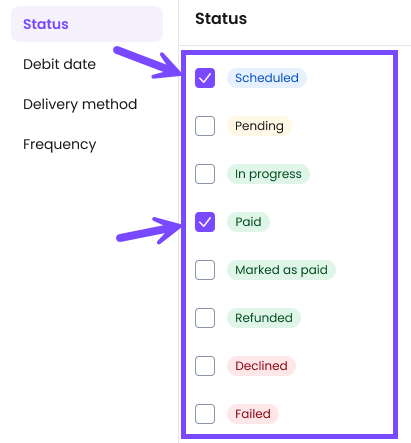This screenshot has width=411, height=443.
Task: Open the Delivery method filter
Action: pos(80,104)
